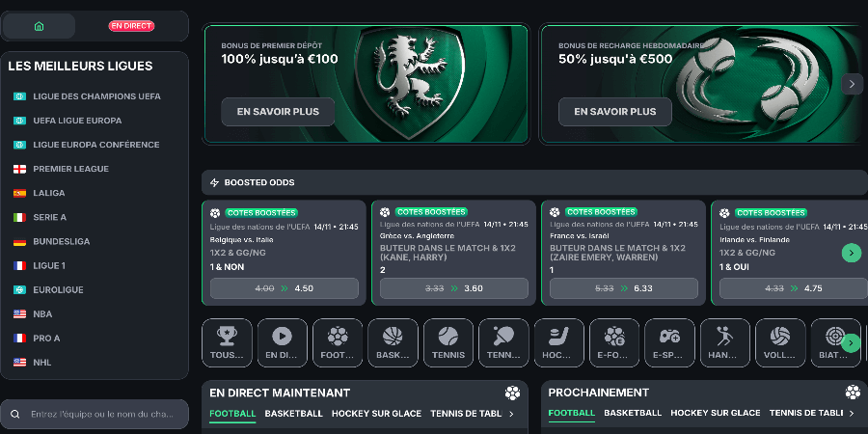This screenshot has height=434, width=868.
Task: Select HOCKEY SUR GLACE tab in Prochainement
Action: tap(716, 413)
